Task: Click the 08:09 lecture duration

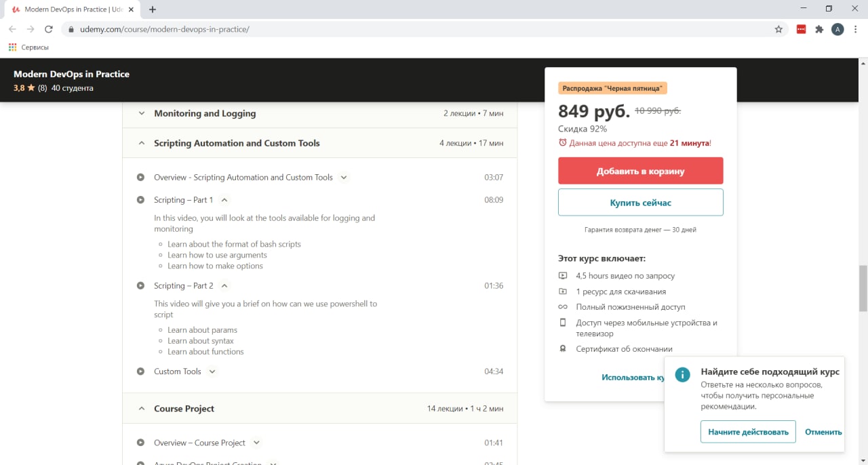Action: pyautogui.click(x=494, y=200)
